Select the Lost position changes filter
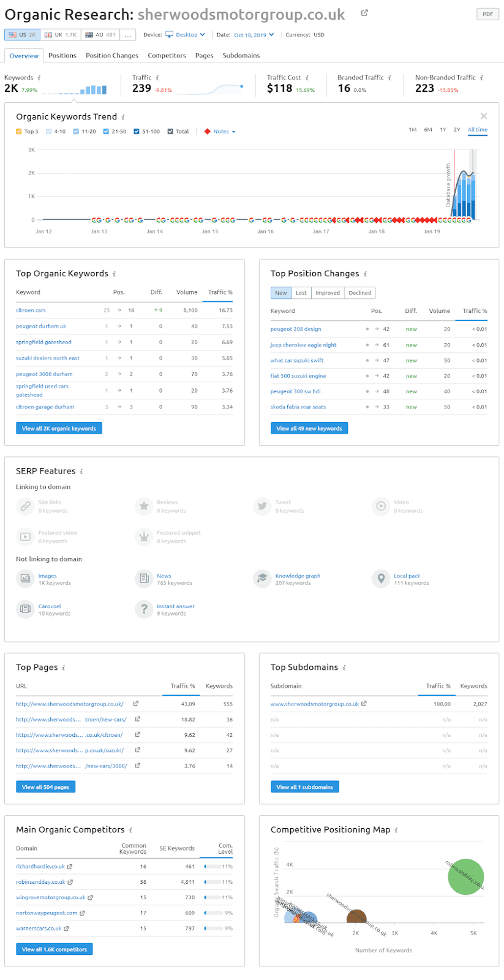 301,293
